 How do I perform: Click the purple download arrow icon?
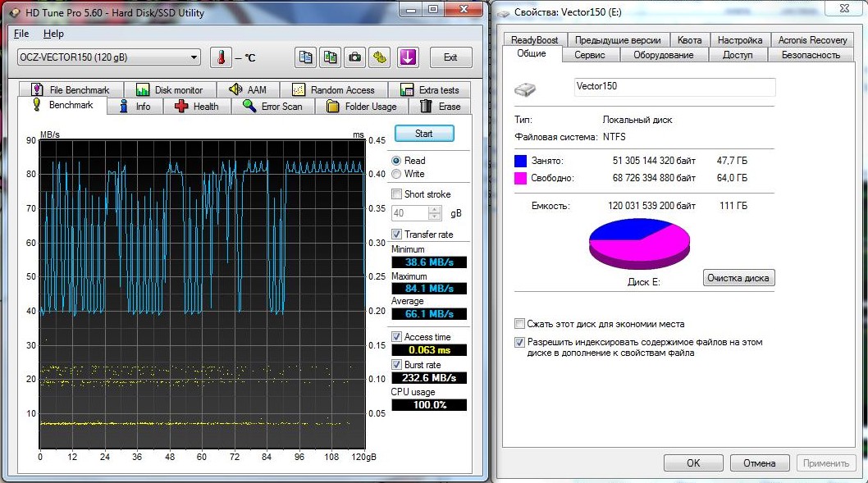click(x=408, y=57)
